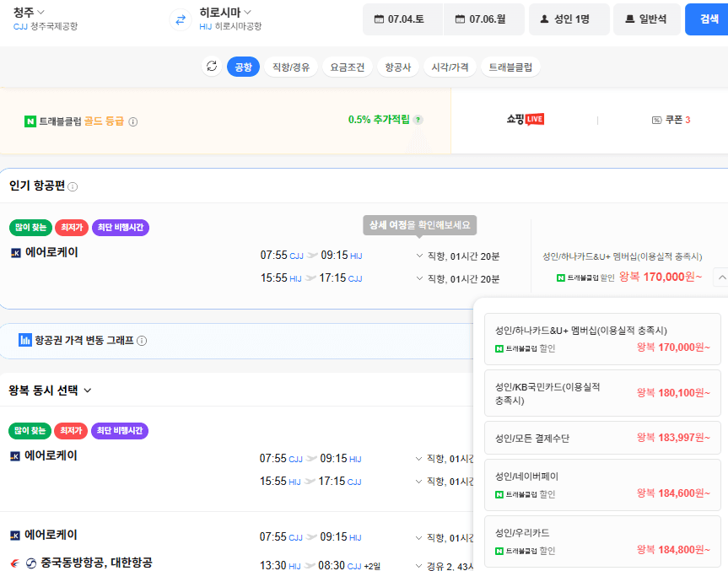Click 많이 찾는 badge in 인기 항공편
Screen dimensions: 728x571
pos(30,228)
